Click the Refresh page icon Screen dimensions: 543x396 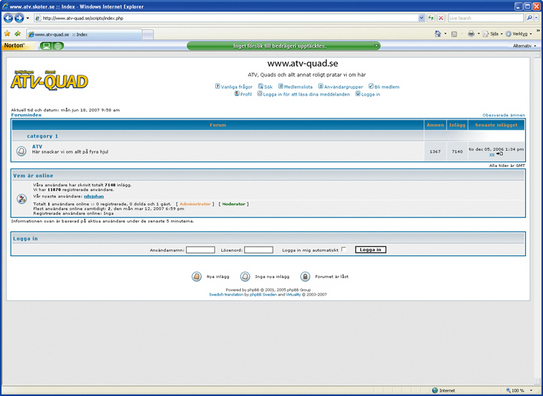pyautogui.click(x=431, y=18)
